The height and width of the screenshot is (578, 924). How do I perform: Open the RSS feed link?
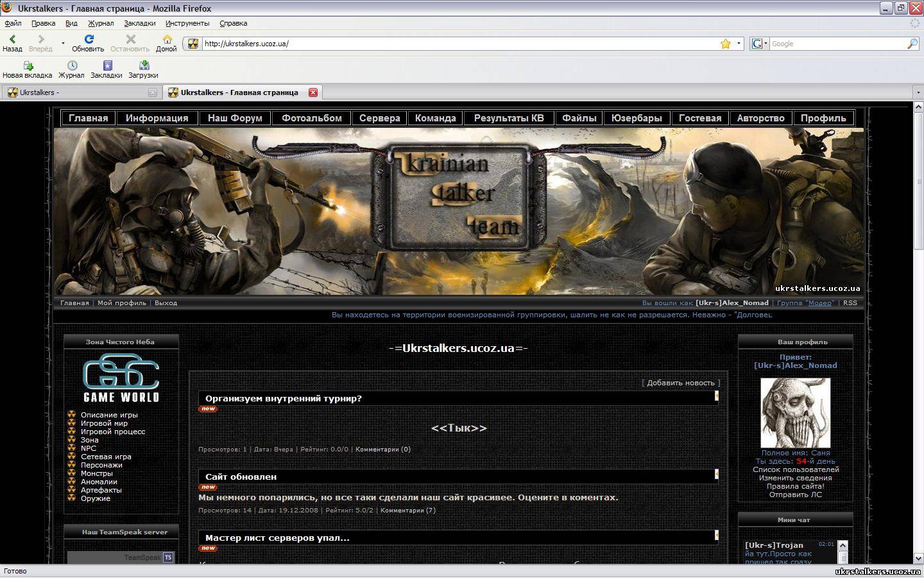(x=850, y=303)
